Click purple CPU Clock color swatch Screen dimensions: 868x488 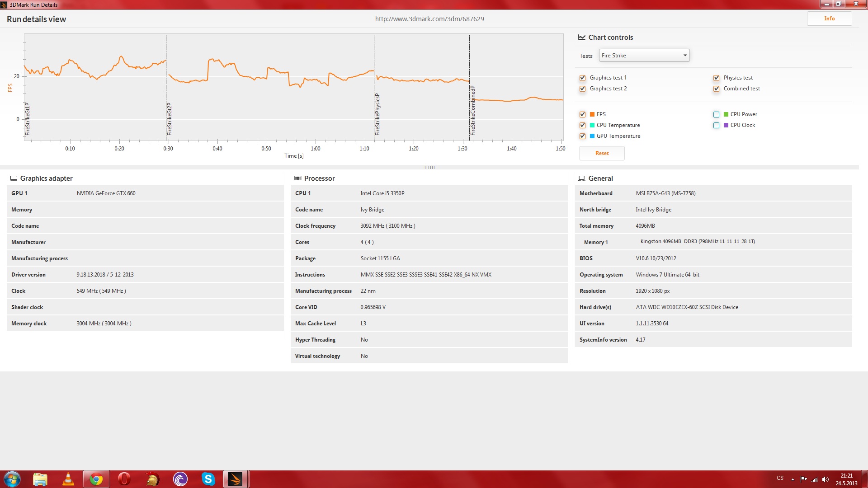[x=726, y=125]
